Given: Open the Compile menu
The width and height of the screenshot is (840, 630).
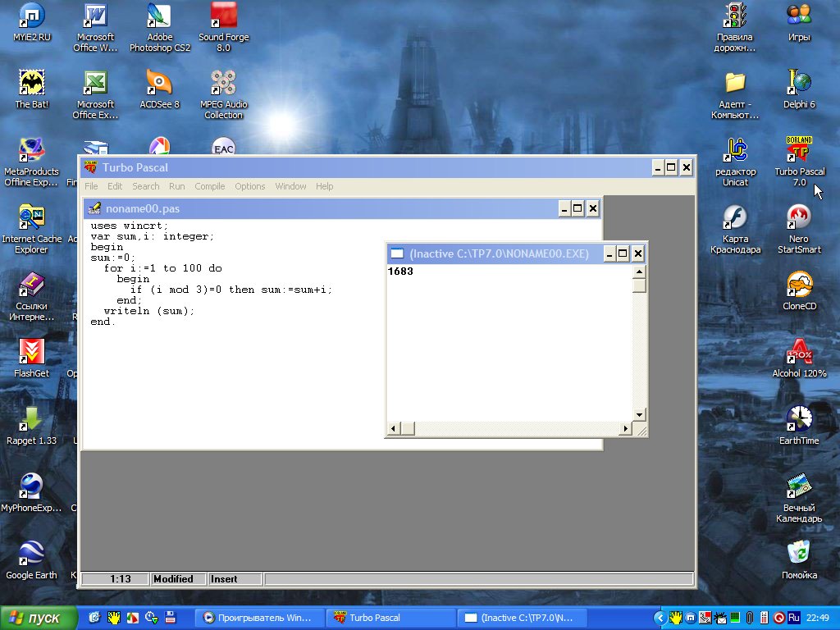Looking at the screenshot, I should [x=209, y=186].
